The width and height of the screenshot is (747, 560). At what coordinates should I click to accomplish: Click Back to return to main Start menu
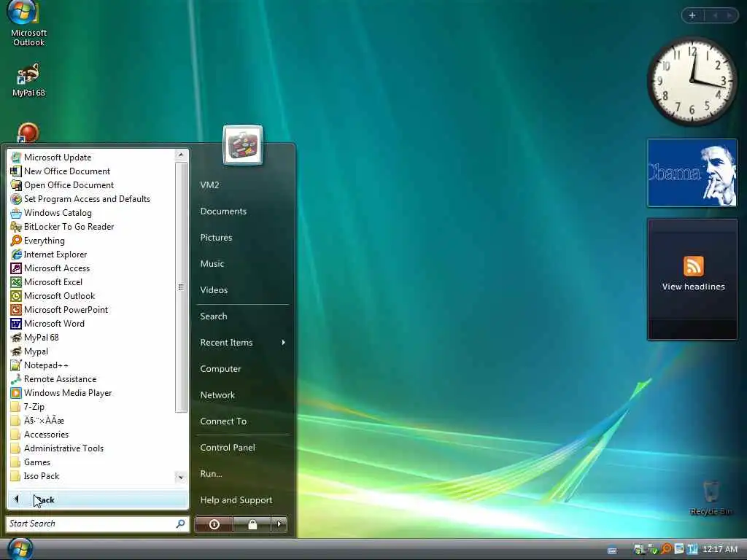98,499
